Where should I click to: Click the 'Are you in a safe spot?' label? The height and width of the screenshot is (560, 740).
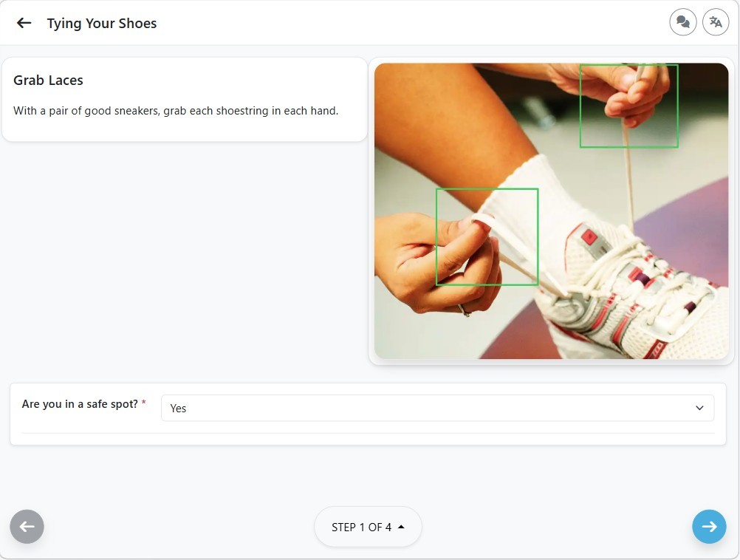coord(80,403)
